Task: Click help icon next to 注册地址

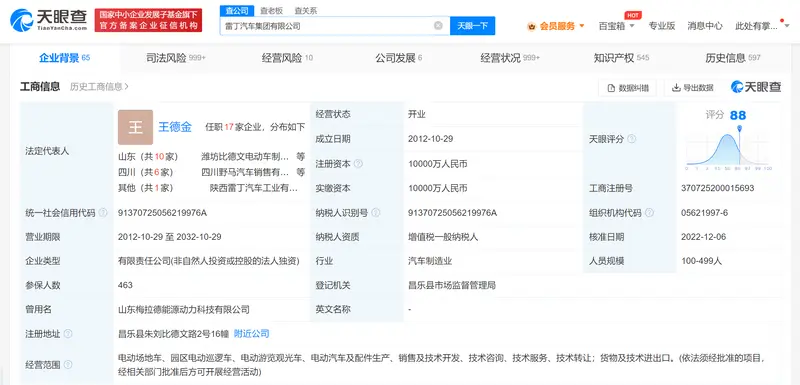Action: pyautogui.click(x=68, y=334)
